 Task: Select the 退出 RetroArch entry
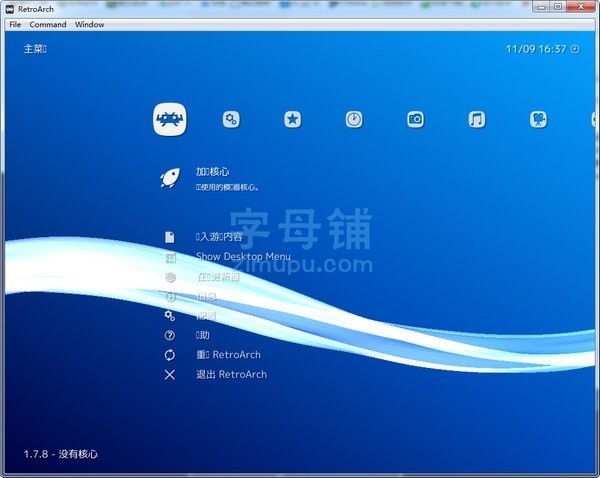(232, 374)
